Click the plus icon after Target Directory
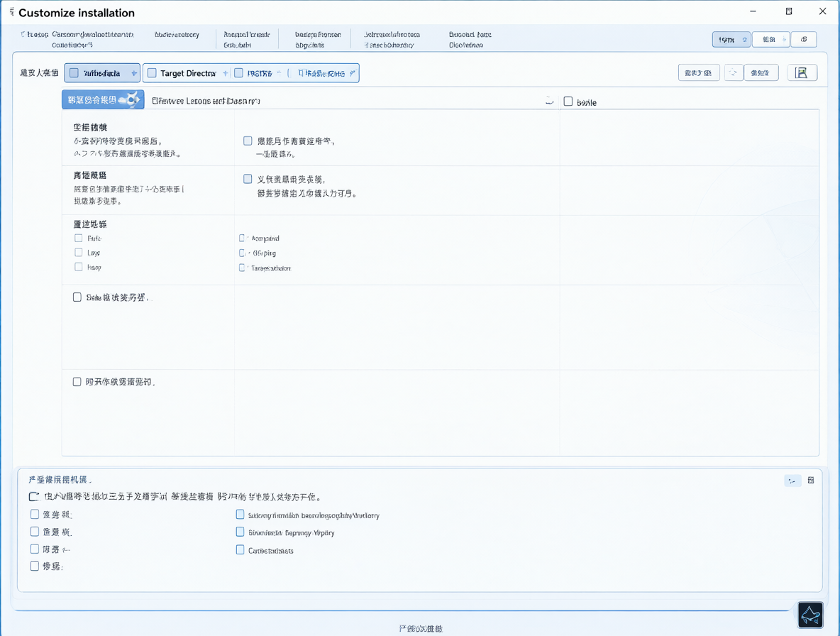Viewport: 840px width, 636px height. click(226, 73)
